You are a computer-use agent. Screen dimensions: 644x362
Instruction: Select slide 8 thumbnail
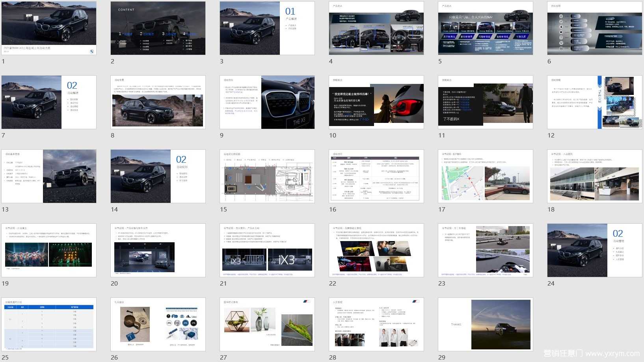click(x=158, y=102)
